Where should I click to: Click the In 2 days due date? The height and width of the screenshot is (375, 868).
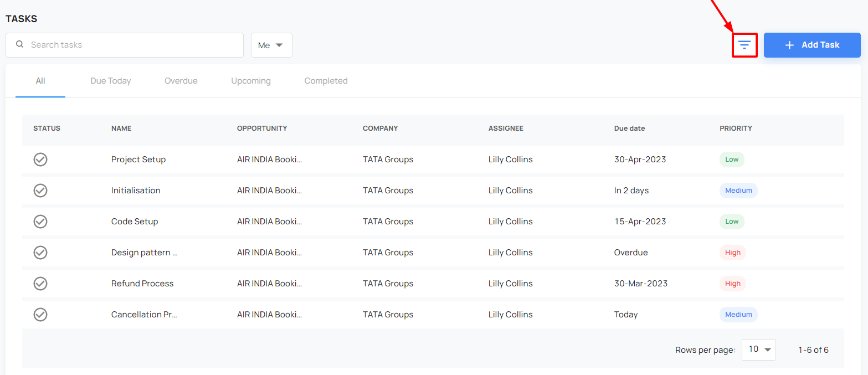[x=631, y=191]
